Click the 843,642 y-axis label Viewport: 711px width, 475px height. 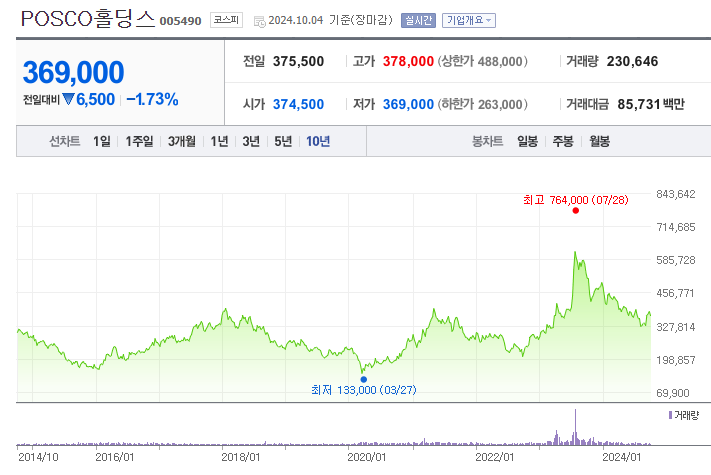(676, 194)
